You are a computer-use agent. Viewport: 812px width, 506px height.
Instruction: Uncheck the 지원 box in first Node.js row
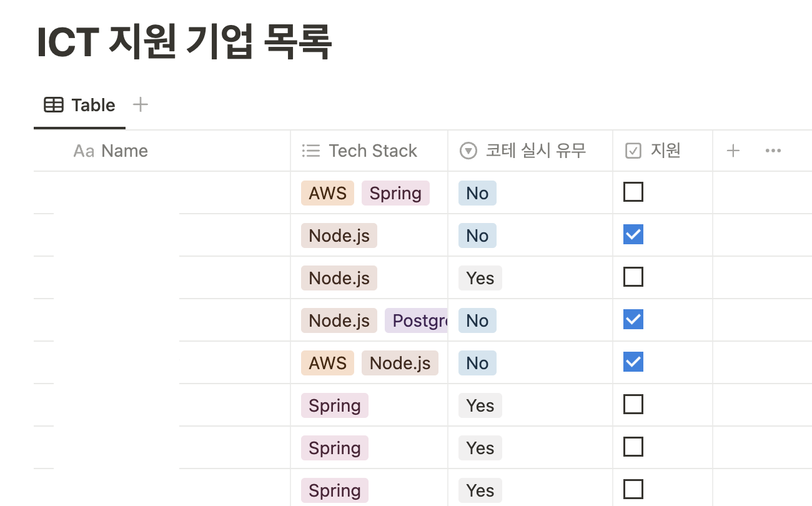tap(633, 234)
